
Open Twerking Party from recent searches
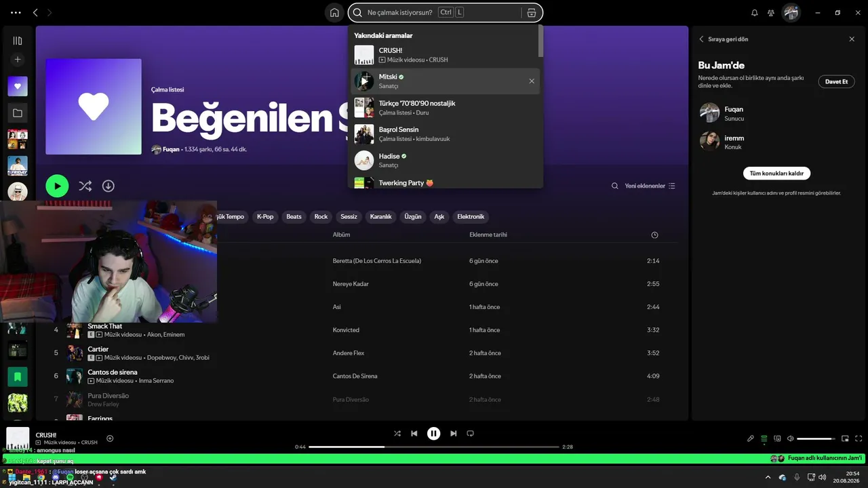(446, 182)
